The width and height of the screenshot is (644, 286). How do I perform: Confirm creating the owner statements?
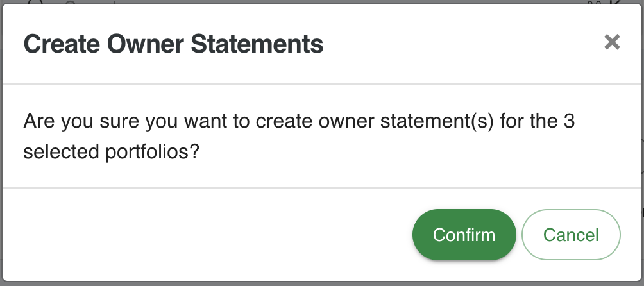(464, 235)
